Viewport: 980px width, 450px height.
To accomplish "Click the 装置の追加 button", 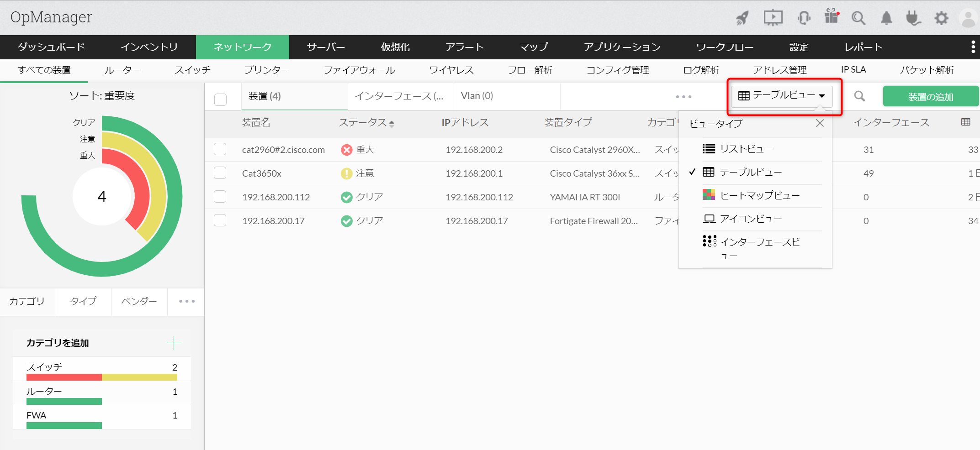I will tap(930, 96).
